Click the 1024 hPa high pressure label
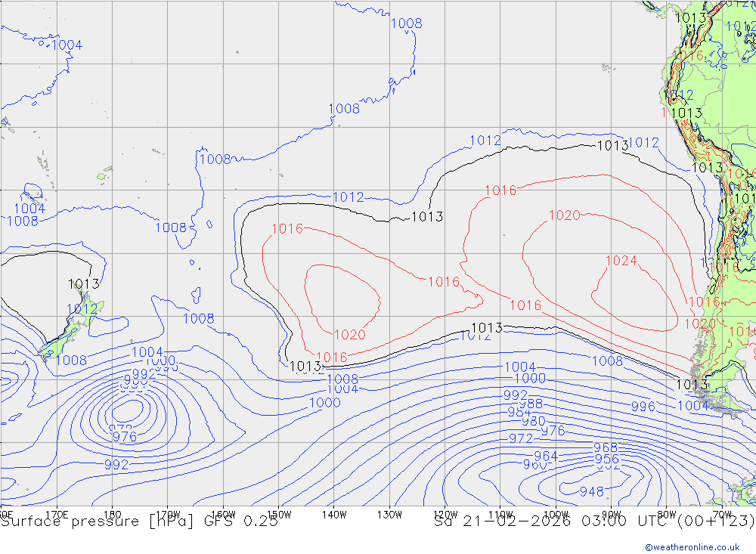756x554 pixels. point(621,261)
